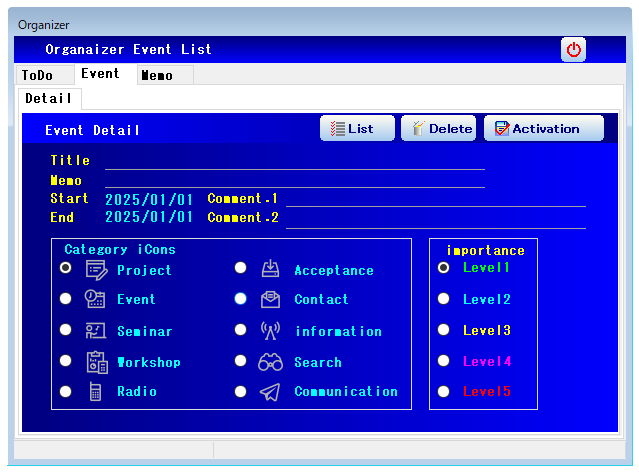Select the Acceptance radio button
The width and height of the screenshot is (639, 473).
pos(240,268)
